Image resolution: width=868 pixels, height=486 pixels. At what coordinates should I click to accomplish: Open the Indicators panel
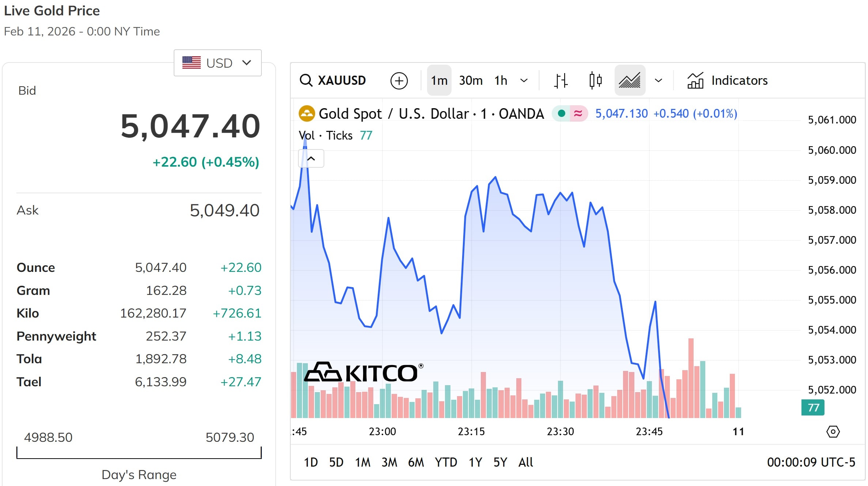pos(727,80)
